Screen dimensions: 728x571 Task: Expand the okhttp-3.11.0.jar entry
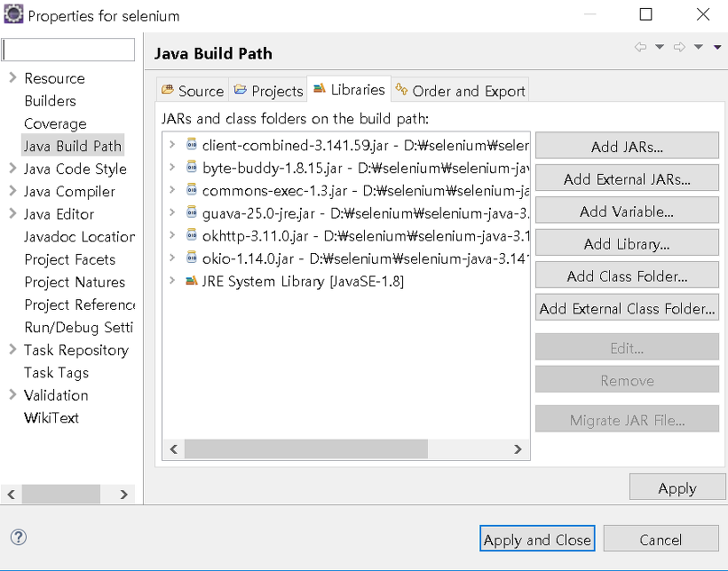172,235
